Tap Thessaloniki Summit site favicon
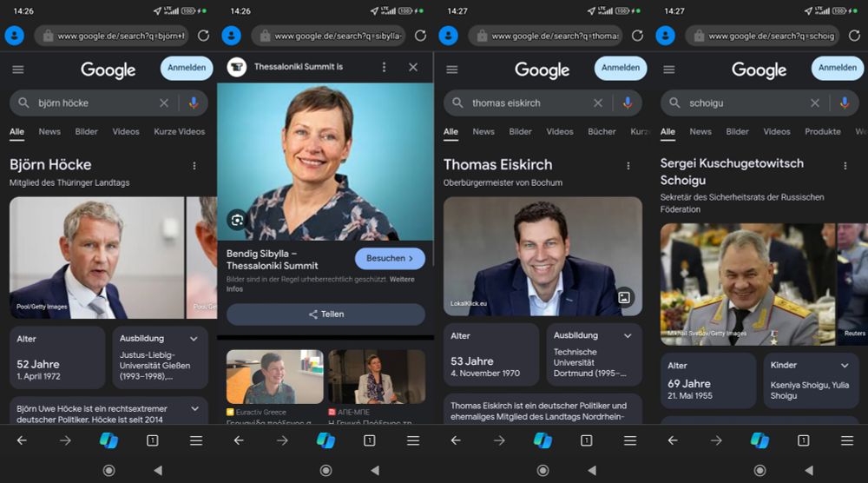Screen dimensions: 868x483 [237, 67]
